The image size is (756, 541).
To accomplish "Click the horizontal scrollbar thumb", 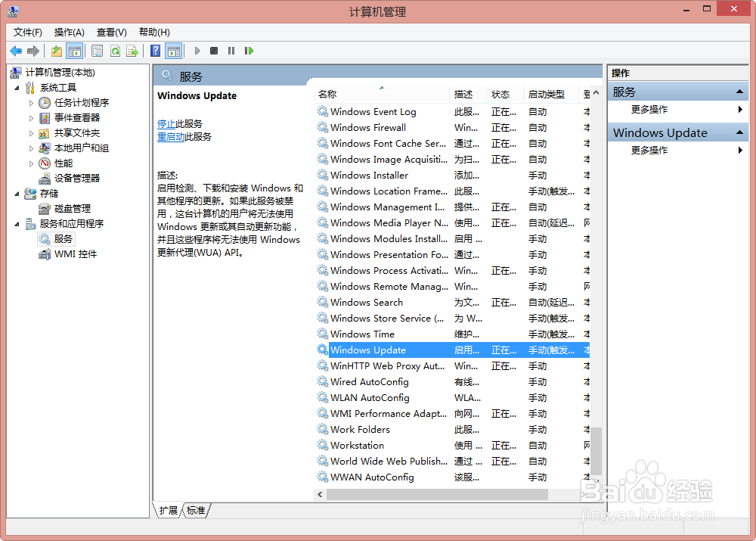I will (437, 495).
